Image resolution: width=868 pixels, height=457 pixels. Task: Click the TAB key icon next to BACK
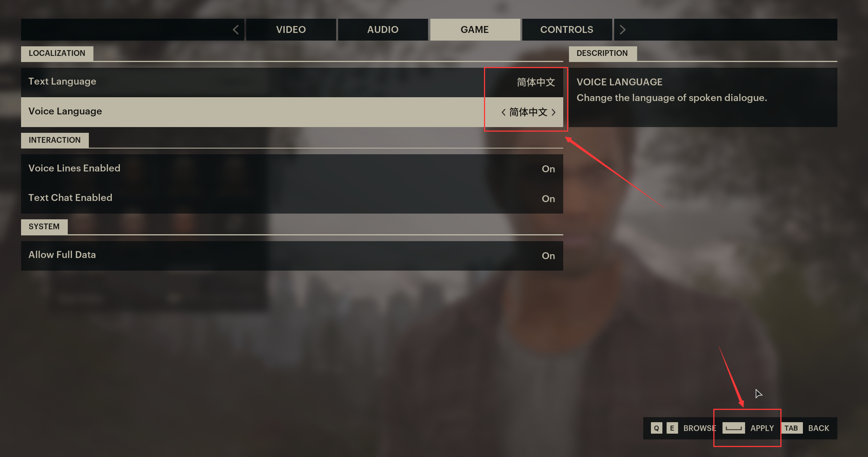point(791,428)
